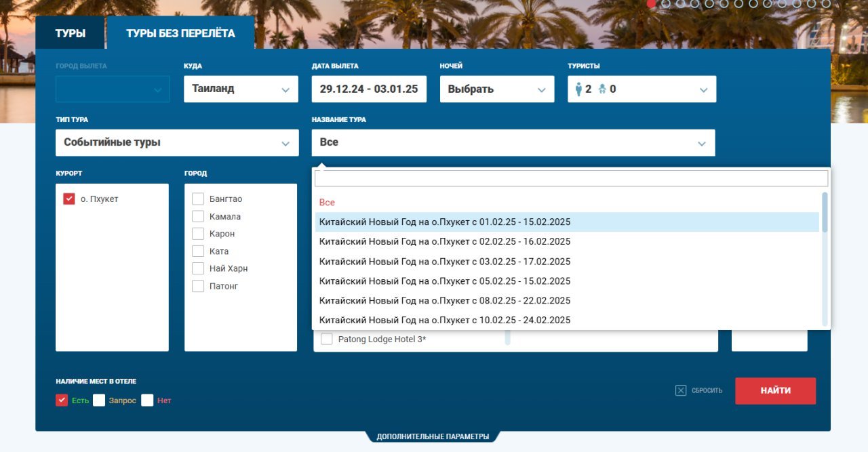Check the Най Харн city checkbox
The width and height of the screenshot is (868, 452).
[198, 268]
